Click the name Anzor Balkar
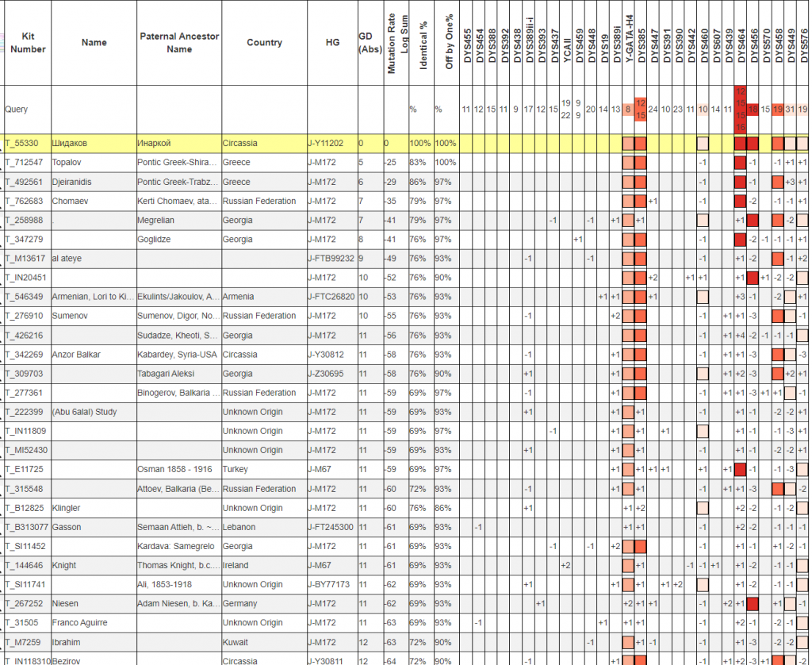812x665 pixels. click(77, 355)
